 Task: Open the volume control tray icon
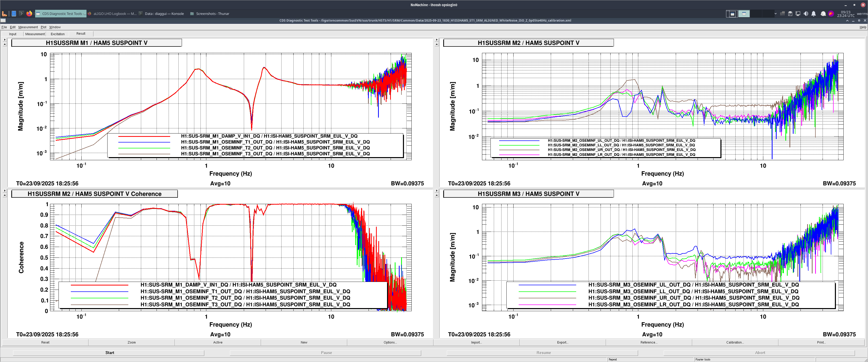[x=806, y=14]
